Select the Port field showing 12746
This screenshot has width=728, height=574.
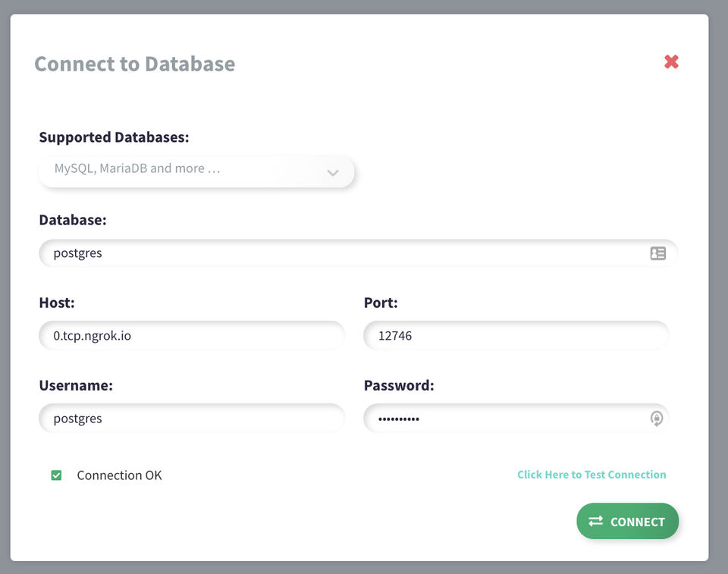(x=516, y=335)
